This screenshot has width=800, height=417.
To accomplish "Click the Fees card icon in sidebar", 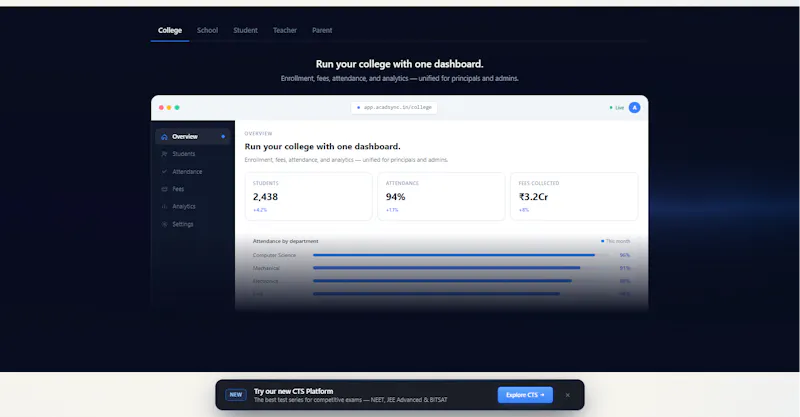I will click(164, 189).
